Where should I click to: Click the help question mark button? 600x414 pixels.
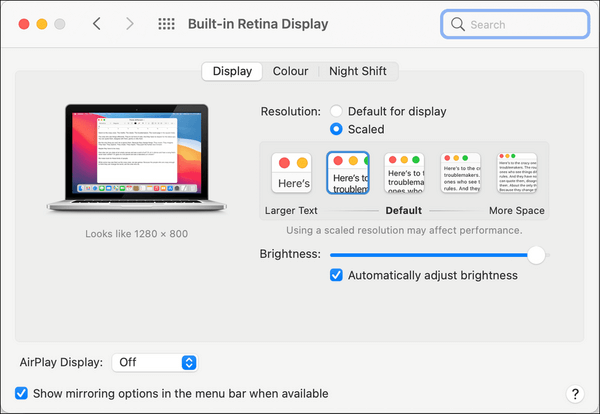(x=575, y=394)
